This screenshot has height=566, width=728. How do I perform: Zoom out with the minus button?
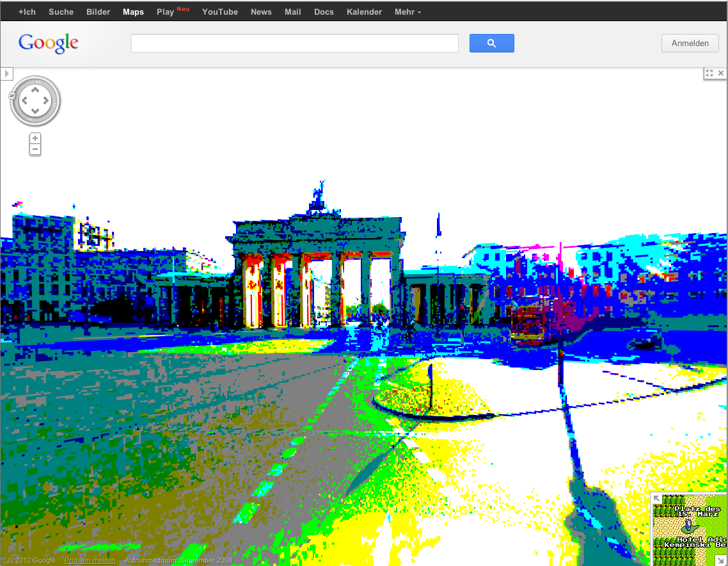35,149
